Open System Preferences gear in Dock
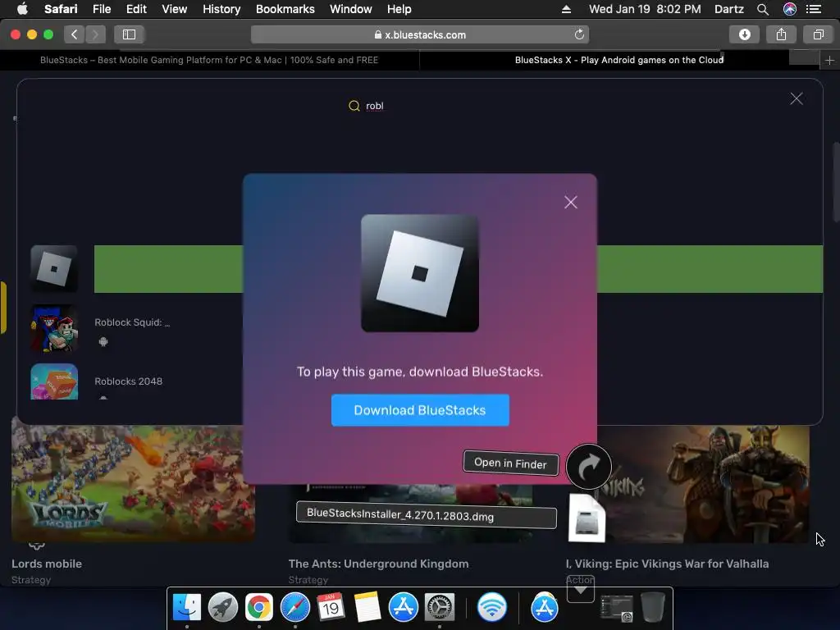Screen dimensions: 840x630 pos(440,608)
